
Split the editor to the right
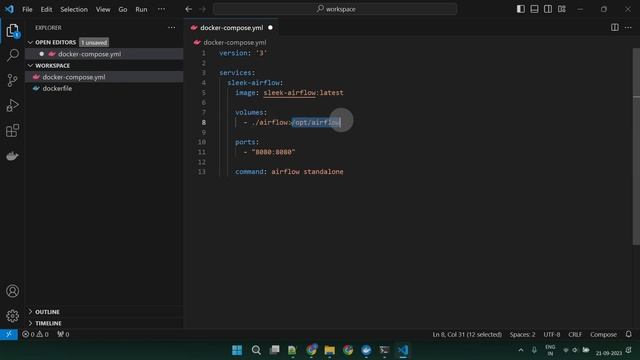[615, 27]
